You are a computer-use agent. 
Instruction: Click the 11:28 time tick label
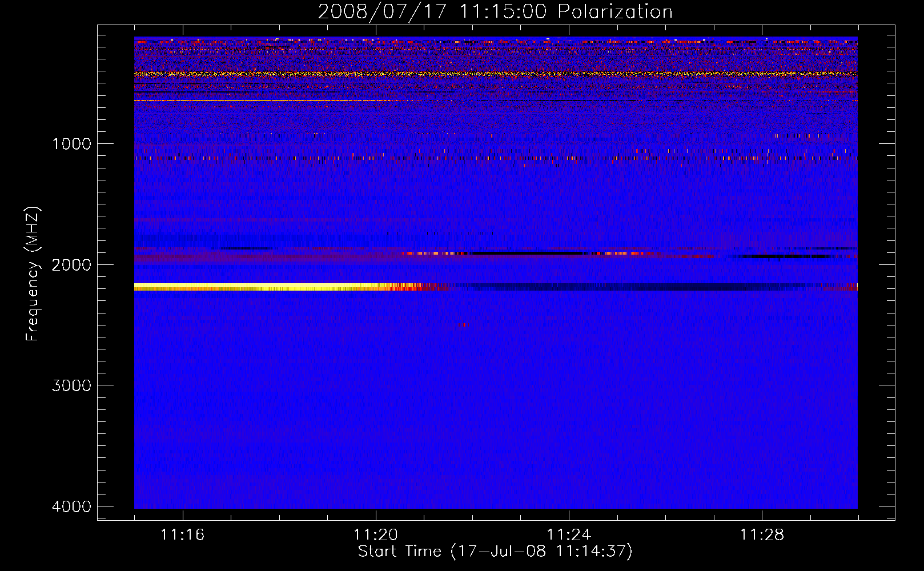tap(762, 535)
